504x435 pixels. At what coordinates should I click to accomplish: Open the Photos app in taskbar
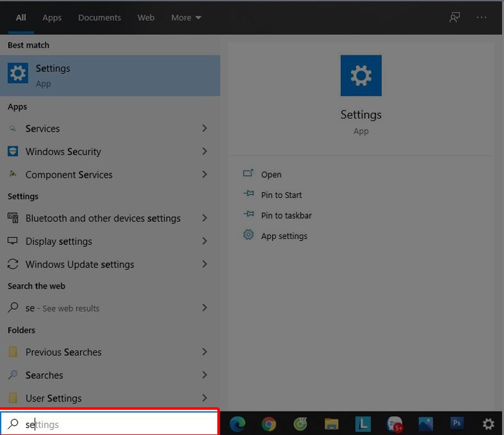coord(426,424)
